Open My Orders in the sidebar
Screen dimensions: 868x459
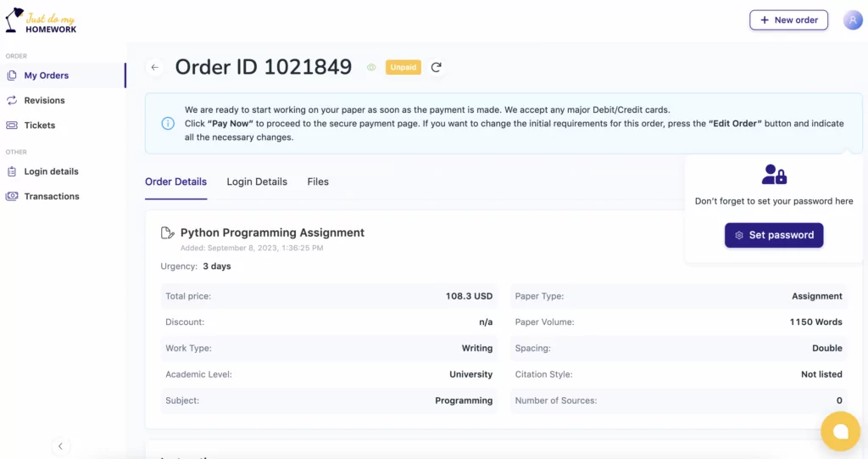coord(63,76)
